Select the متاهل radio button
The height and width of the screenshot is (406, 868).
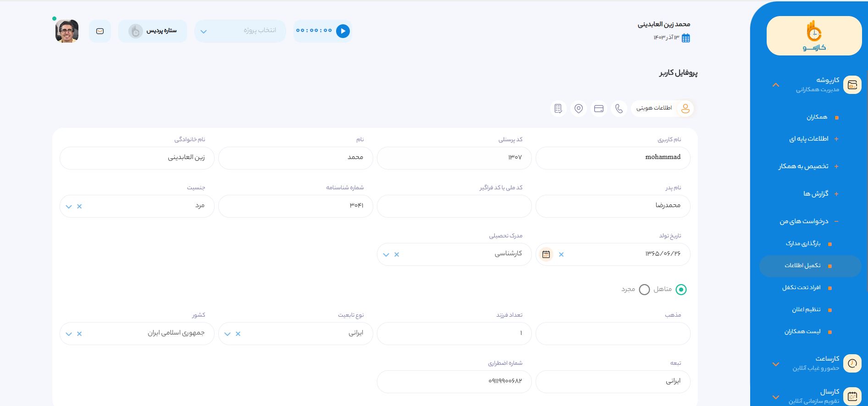(681, 290)
